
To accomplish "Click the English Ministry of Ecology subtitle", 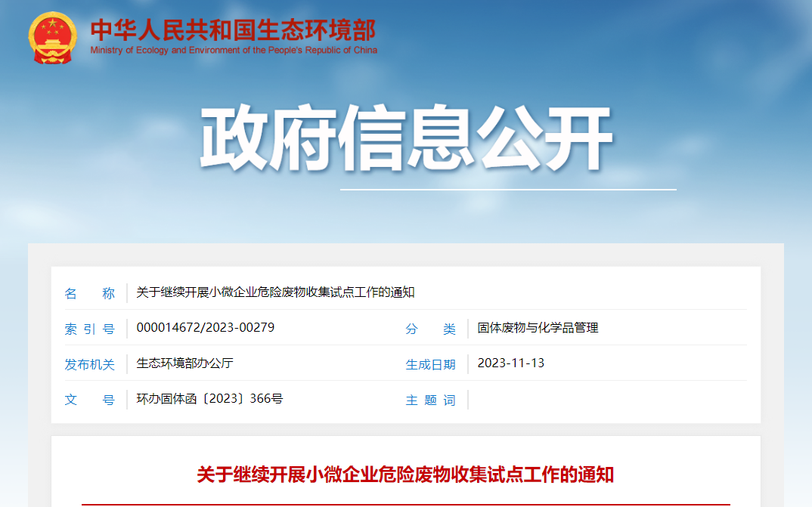I will (233, 51).
